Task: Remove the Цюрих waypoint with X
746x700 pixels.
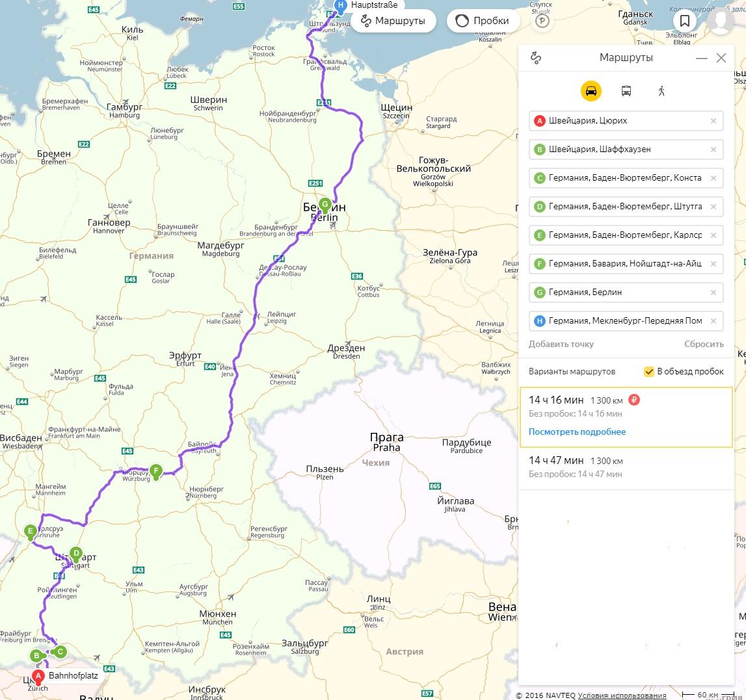Action: tap(713, 121)
